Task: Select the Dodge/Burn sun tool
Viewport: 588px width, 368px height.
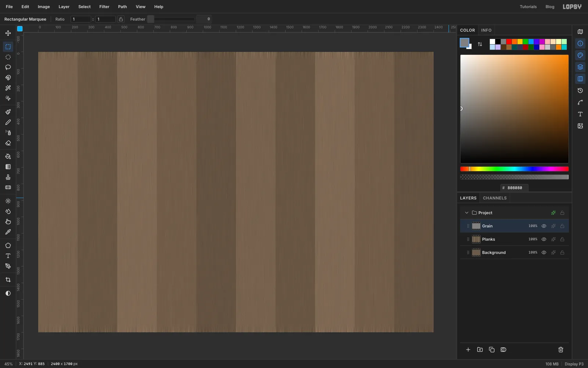Action: coord(8,201)
